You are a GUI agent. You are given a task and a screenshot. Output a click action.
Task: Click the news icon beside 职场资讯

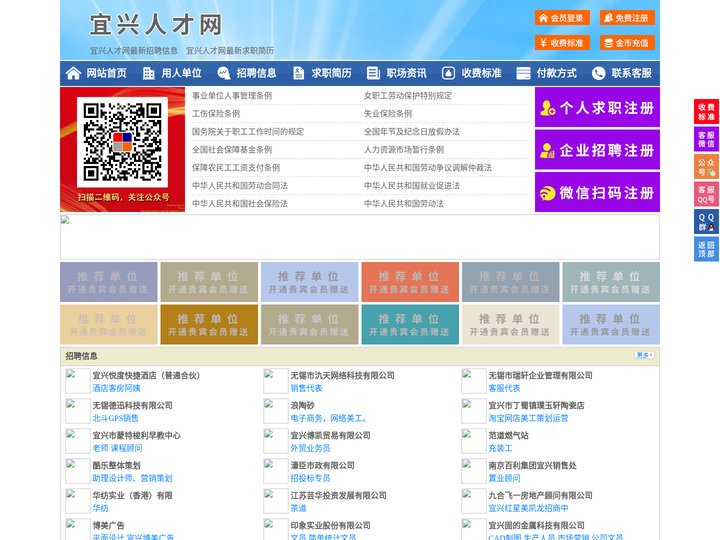pyautogui.click(x=373, y=73)
